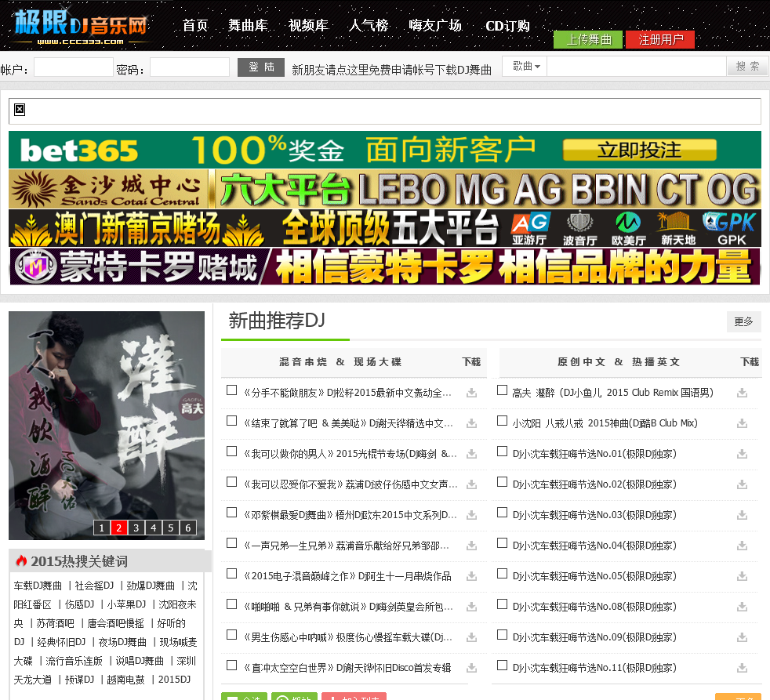Check the box for 《分手不能做朋友》
The width and height of the screenshot is (770, 700).
(232, 390)
